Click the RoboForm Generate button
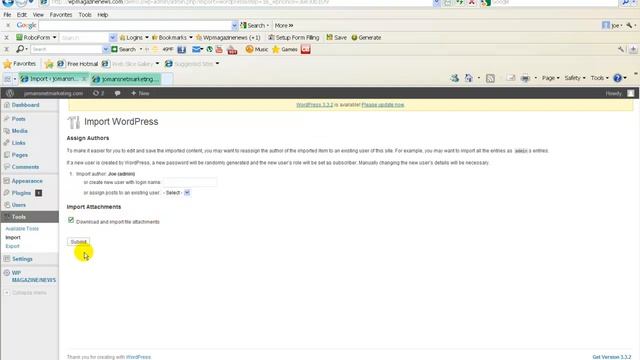The height and width of the screenshot is (360, 640). point(366,38)
